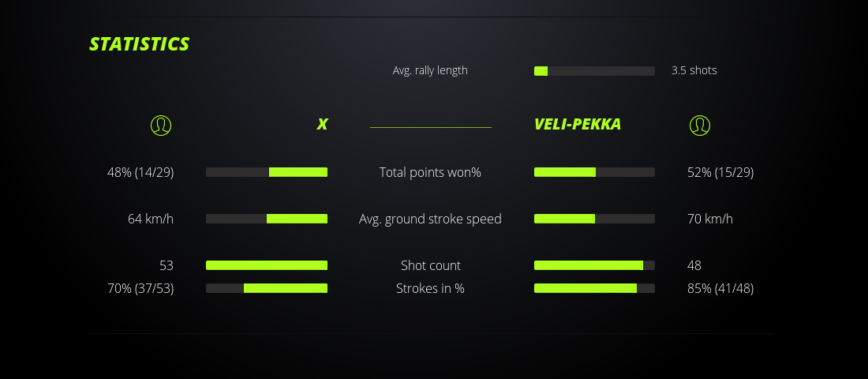Click X's total points won bar
Image resolution: width=868 pixels, height=379 pixels.
coord(267,172)
